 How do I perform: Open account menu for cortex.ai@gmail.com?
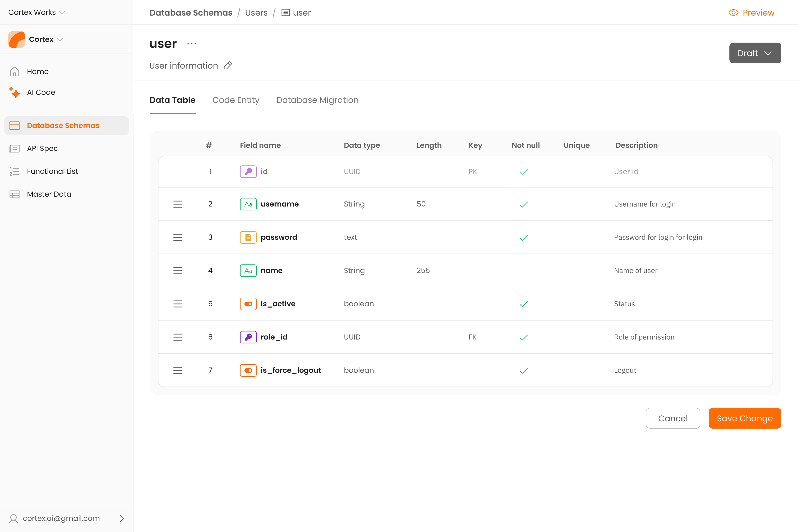pos(66,518)
